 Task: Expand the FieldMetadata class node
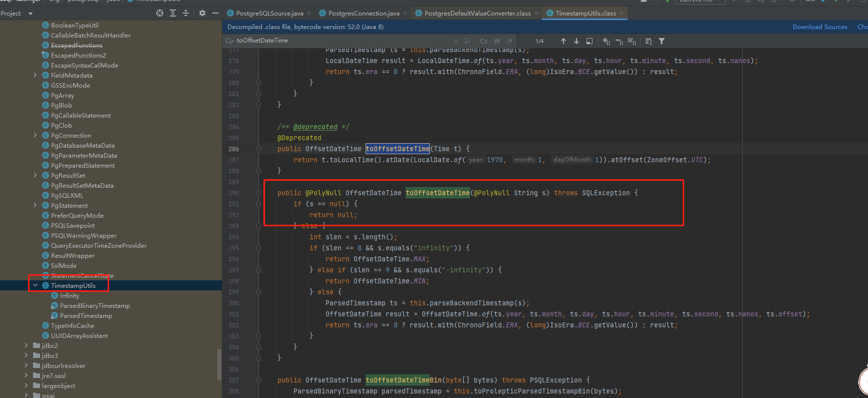point(35,75)
